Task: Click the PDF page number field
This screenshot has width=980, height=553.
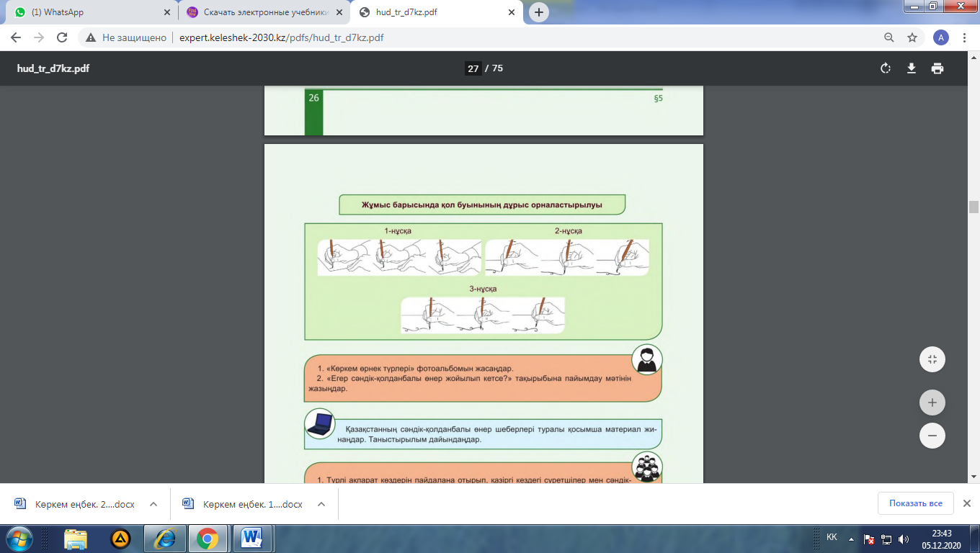Action: [x=473, y=68]
